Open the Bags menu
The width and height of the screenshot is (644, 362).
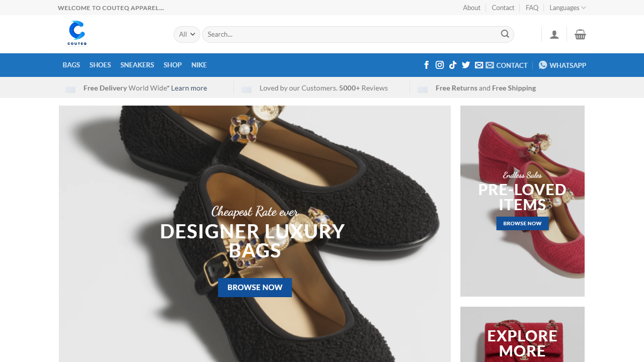coord(71,65)
